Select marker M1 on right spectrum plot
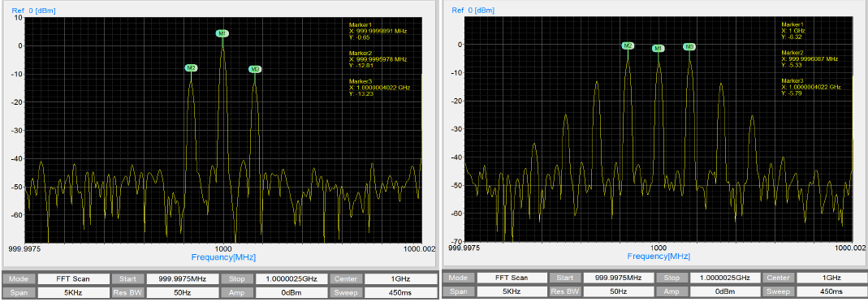This screenshot has height=302, width=868. click(x=659, y=48)
